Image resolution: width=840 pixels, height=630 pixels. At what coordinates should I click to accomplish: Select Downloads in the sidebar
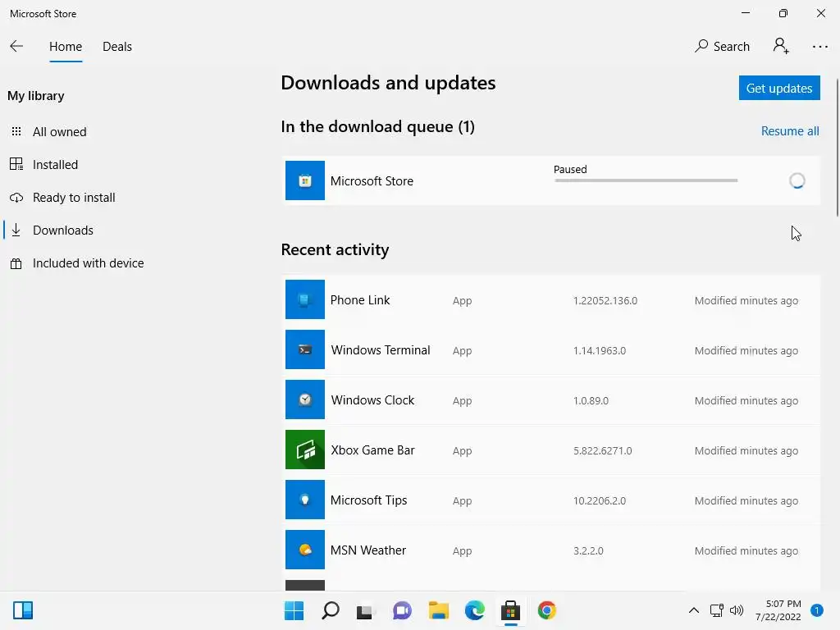pos(62,231)
